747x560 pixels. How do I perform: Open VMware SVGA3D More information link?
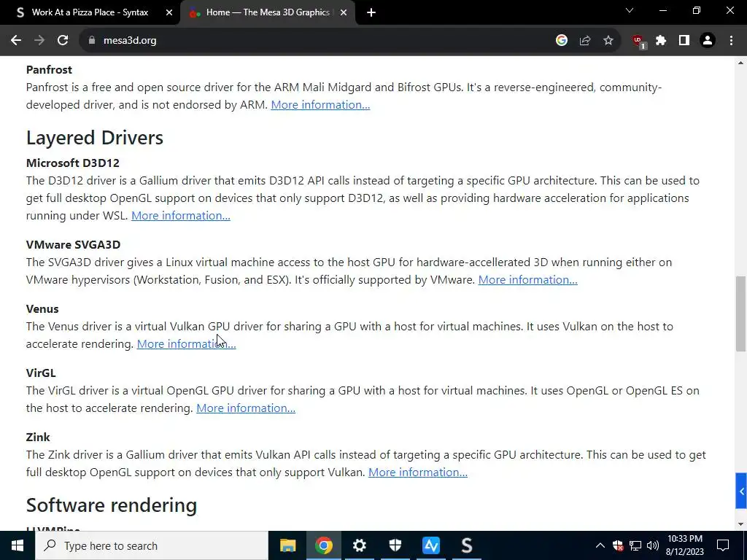click(528, 280)
